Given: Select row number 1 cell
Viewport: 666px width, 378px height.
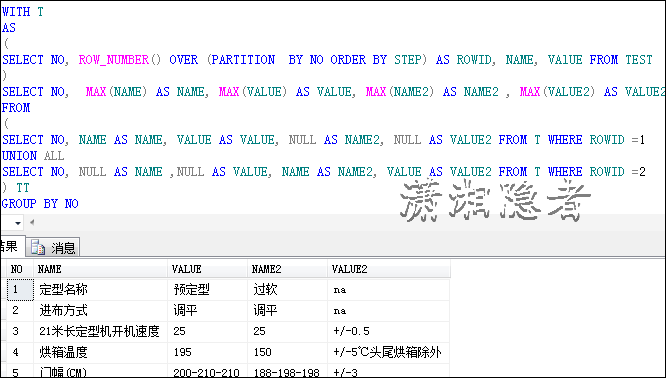Looking at the screenshot, I should click(x=20, y=290).
